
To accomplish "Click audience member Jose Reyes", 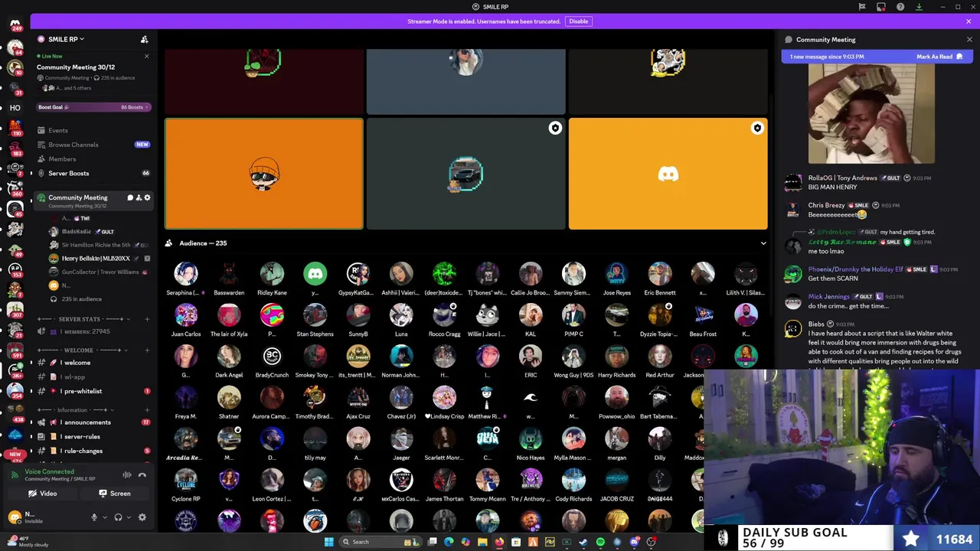I will click(617, 279).
